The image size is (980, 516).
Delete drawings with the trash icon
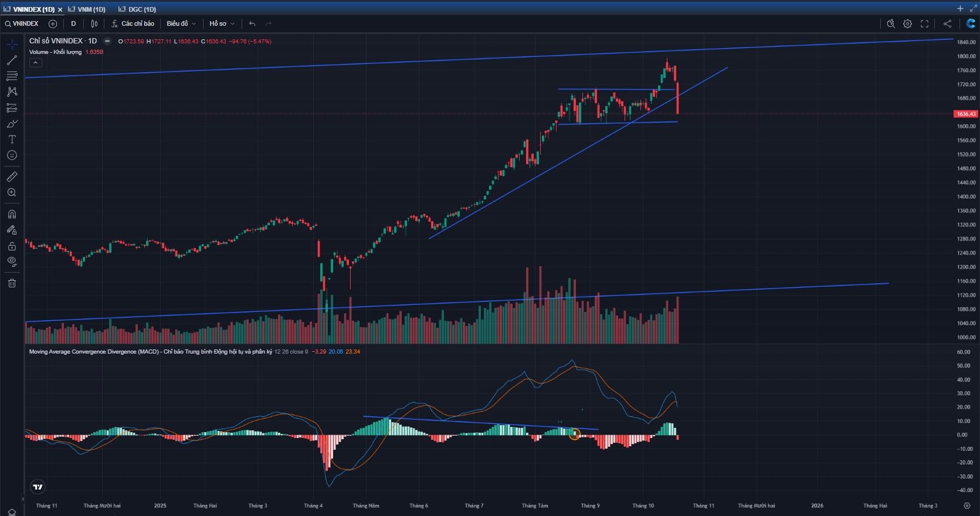[x=12, y=283]
